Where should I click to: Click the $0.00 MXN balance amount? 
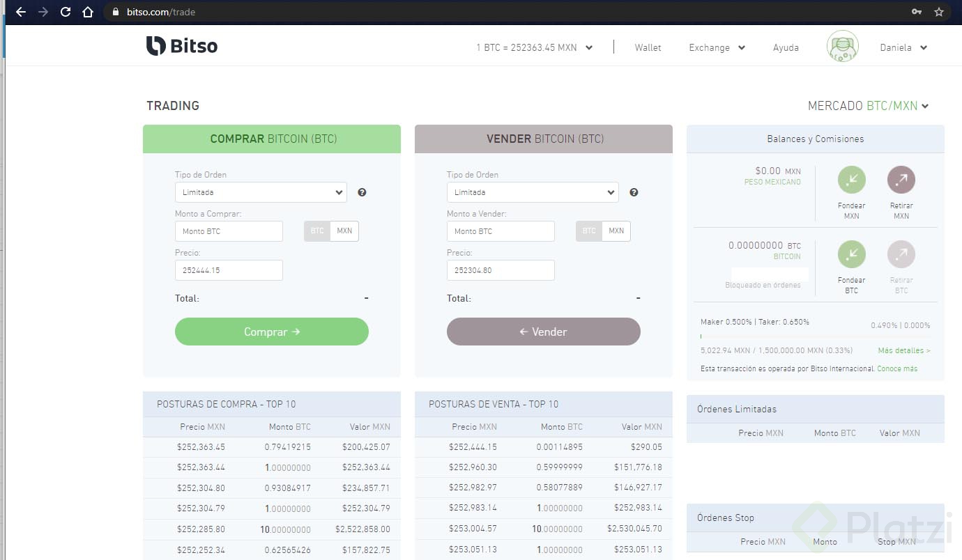click(778, 171)
